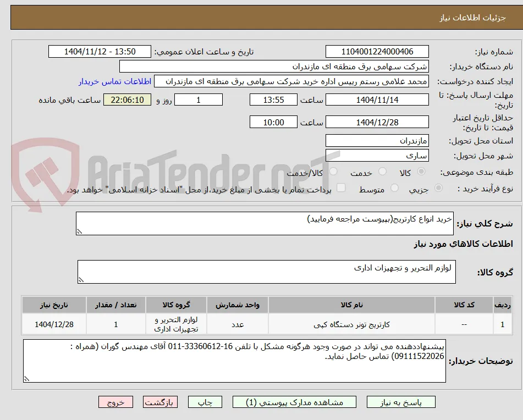The height and width of the screenshot is (420, 523).
Task: Grab the resize handle of description textarea
Action: click(79, 231)
